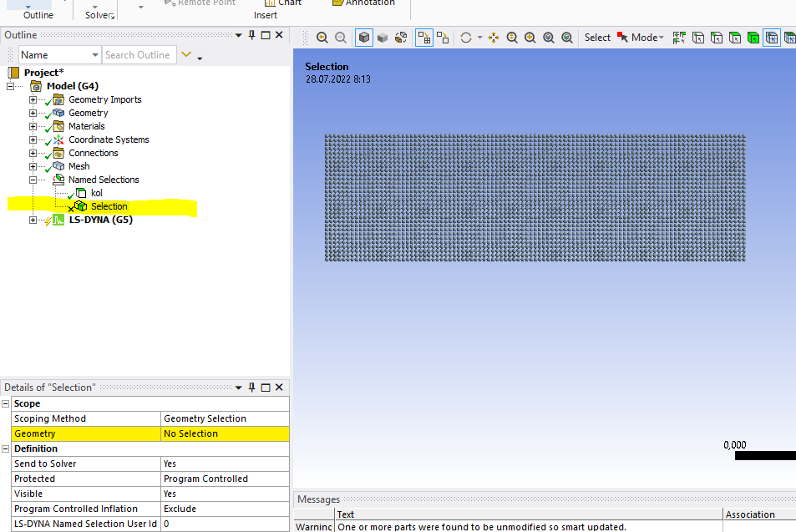Viewport: 796px width, 532px height.
Task: Click the Zoom To Fit icon
Action: click(x=549, y=38)
